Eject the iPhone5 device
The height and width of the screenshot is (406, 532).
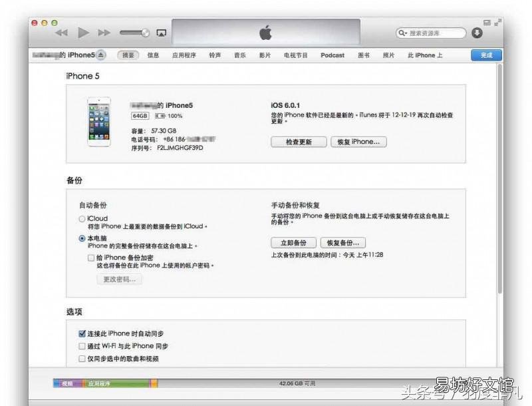tap(101, 55)
